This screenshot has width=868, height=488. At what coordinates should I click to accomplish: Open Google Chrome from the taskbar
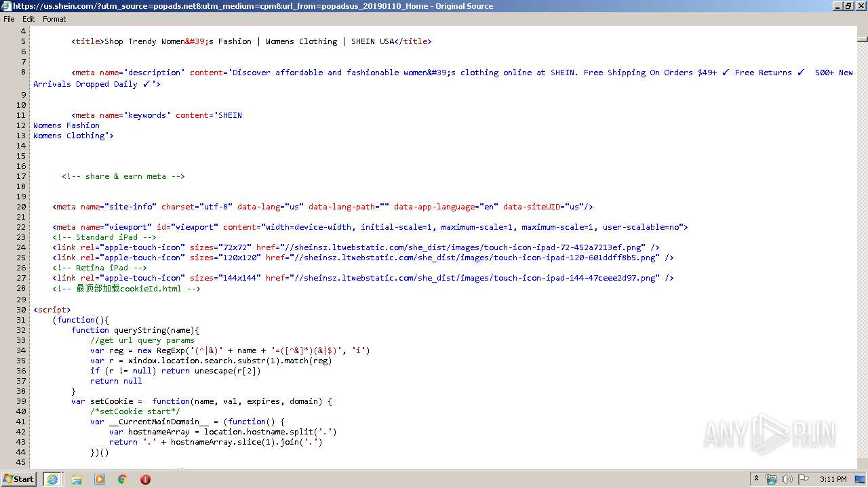pyautogui.click(x=123, y=479)
